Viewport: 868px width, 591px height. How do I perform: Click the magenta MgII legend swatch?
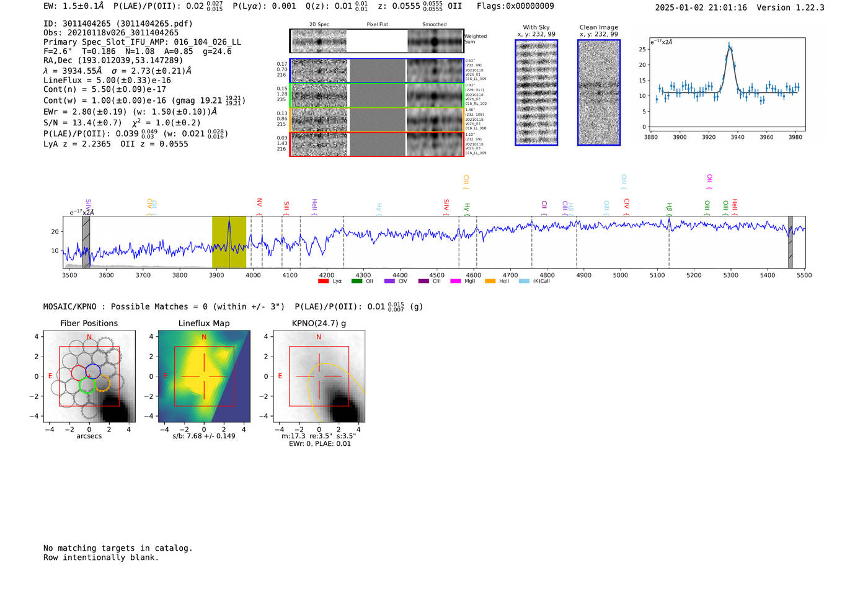[456, 282]
